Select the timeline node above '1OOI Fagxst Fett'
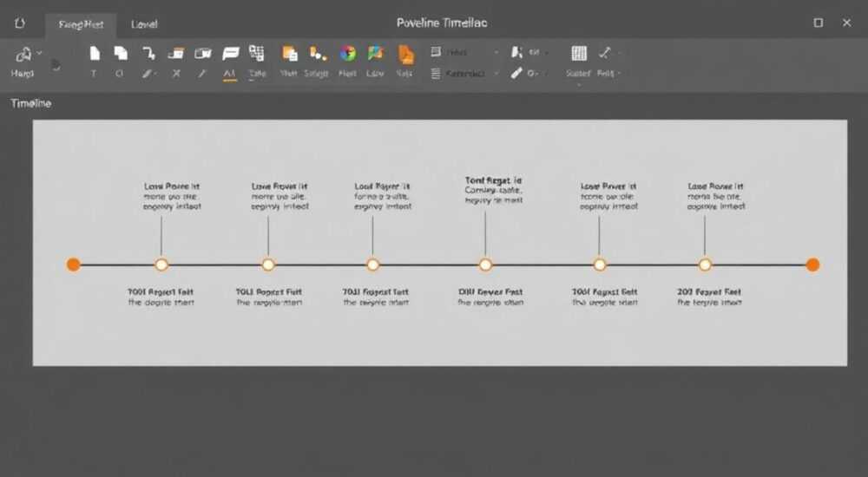 (x=599, y=265)
